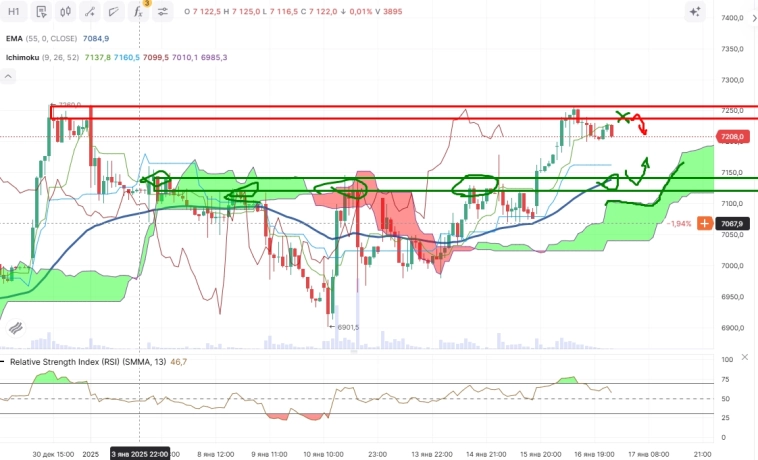Open chart settings sliders icon
This screenshot has height=460, width=758.
click(x=162, y=11)
